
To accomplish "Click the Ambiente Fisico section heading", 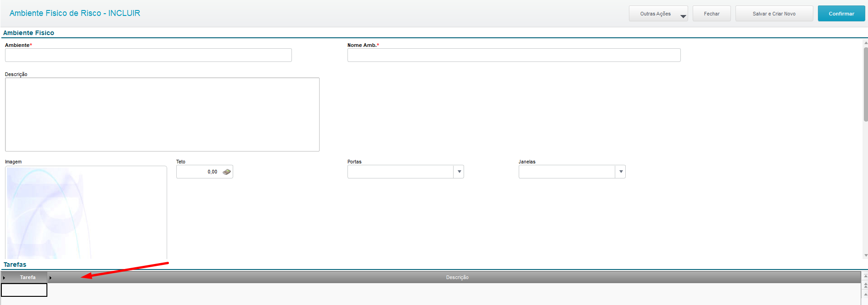I will tap(29, 33).
